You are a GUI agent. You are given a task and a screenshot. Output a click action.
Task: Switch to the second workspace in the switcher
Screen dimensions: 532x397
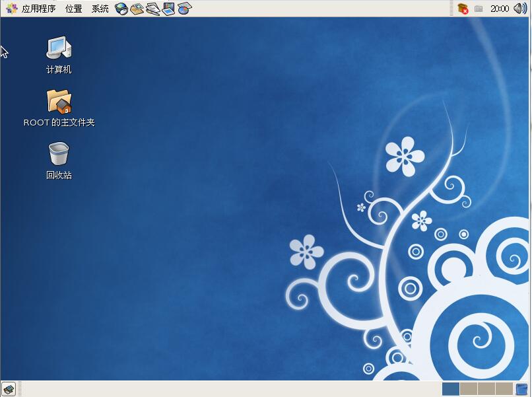[x=469, y=389]
